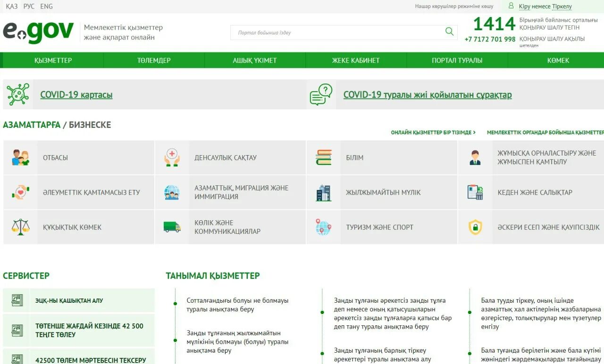Open ЖҰМЫСҚА ОРНАЛАСТЫРУ ЖӘНЕ ЖҰМЫСПЕН ҚАМТУ category
Screen dimensions: 604x364
click(531, 157)
